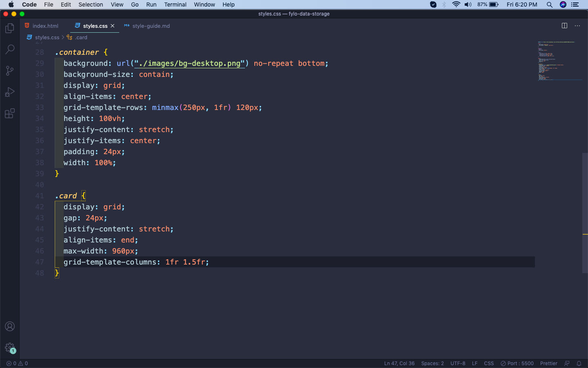Change the LF end of line sequence
Screen dimensions: 588x368
pyautogui.click(x=475, y=364)
